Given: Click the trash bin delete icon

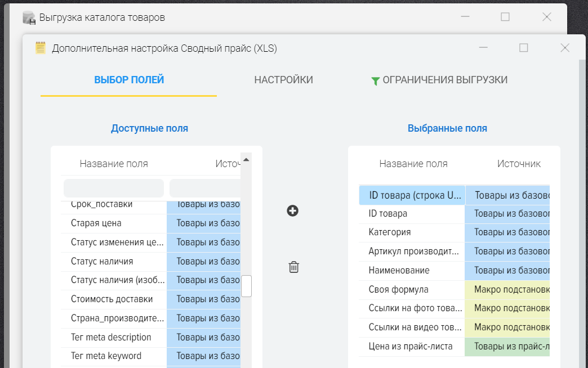Looking at the screenshot, I should click(293, 267).
